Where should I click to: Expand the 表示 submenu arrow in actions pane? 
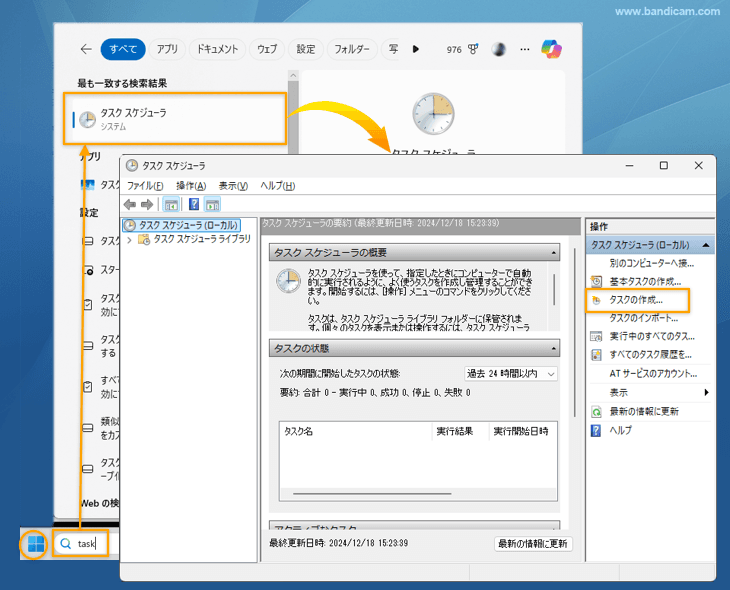(x=707, y=393)
